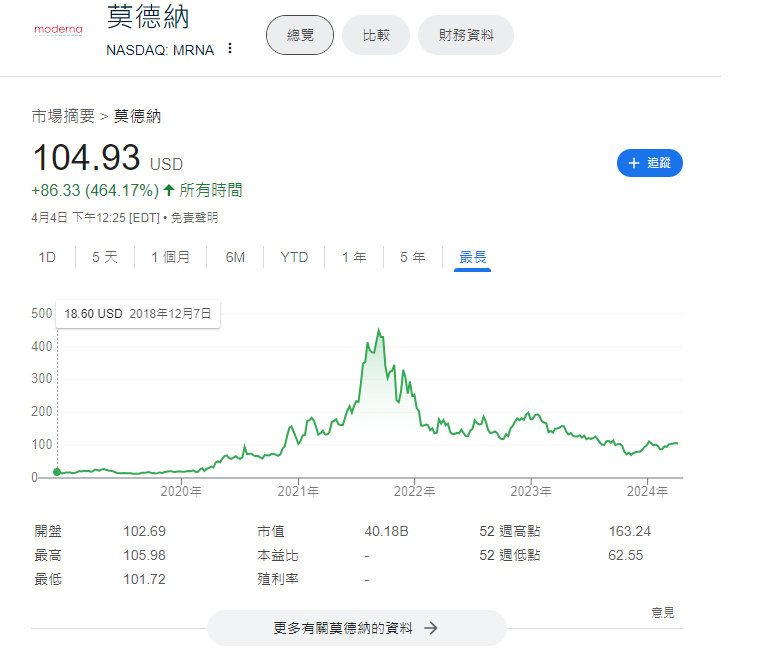Click the 2022年 axis label
760x650 pixels.
[x=414, y=491]
